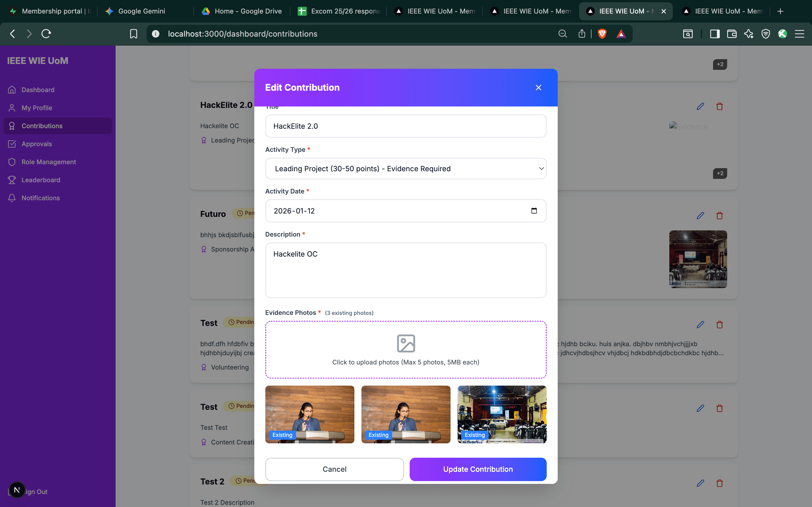Click the Brave Shields icon in address bar
The height and width of the screenshot is (507, 812).
tap(602, 34)
